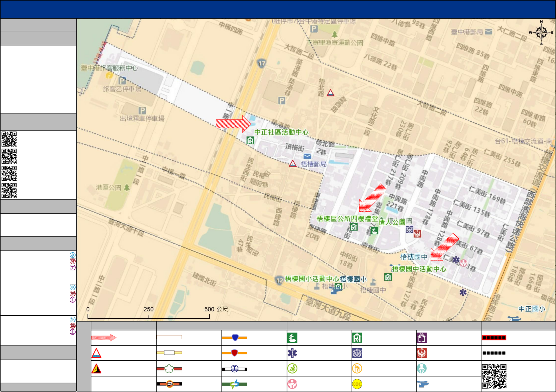Click the fire department icon in legend
556x392 pixels.
click(x=422, y=353)
